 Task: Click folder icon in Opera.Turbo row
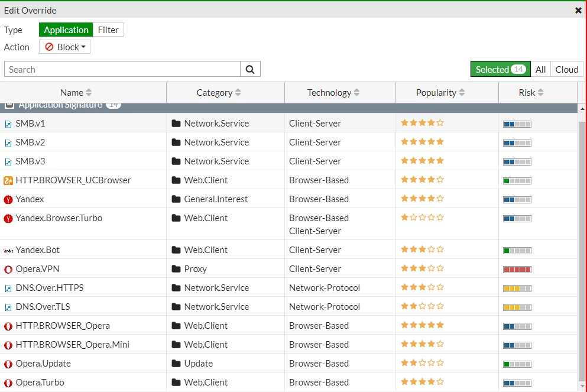[176, 383]
